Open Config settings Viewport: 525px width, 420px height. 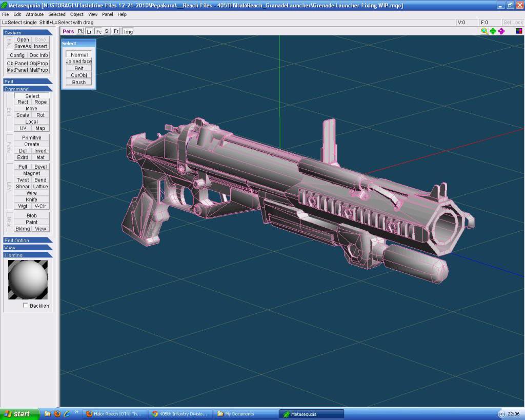coord(17,55)
